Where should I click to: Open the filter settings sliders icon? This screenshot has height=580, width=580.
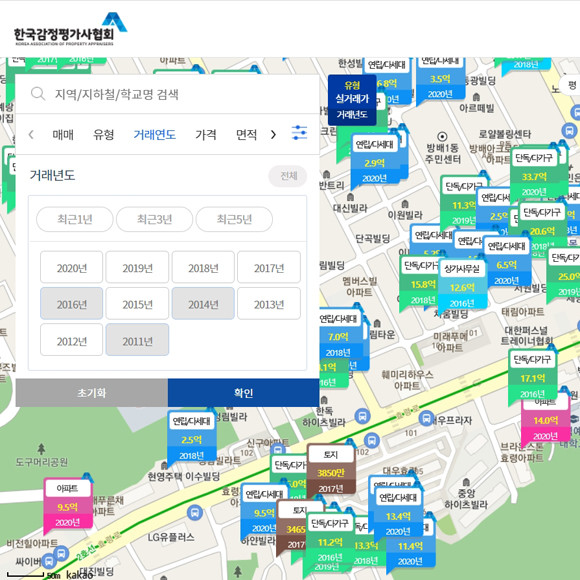click(x=299, y=133)
